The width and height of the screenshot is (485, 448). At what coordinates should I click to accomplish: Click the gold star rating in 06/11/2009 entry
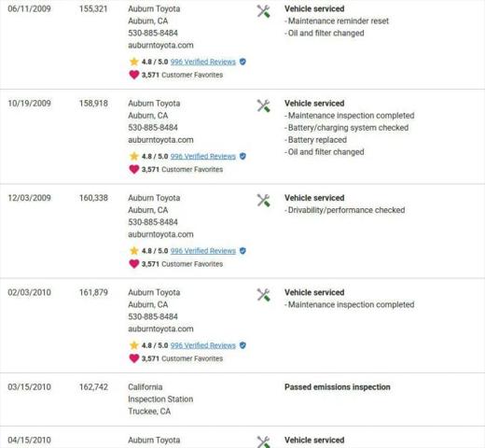(x=134, y=62)
